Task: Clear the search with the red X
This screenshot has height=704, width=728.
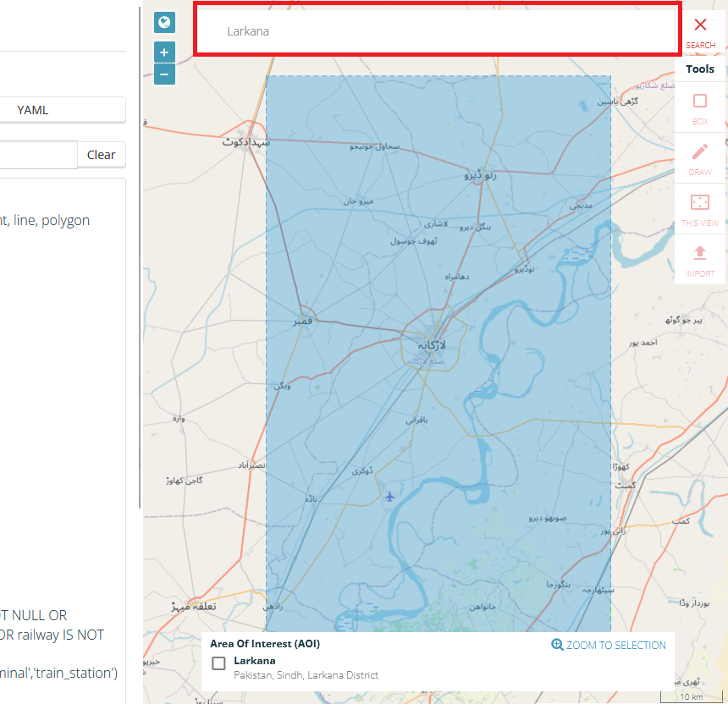Action: (700, 25)
